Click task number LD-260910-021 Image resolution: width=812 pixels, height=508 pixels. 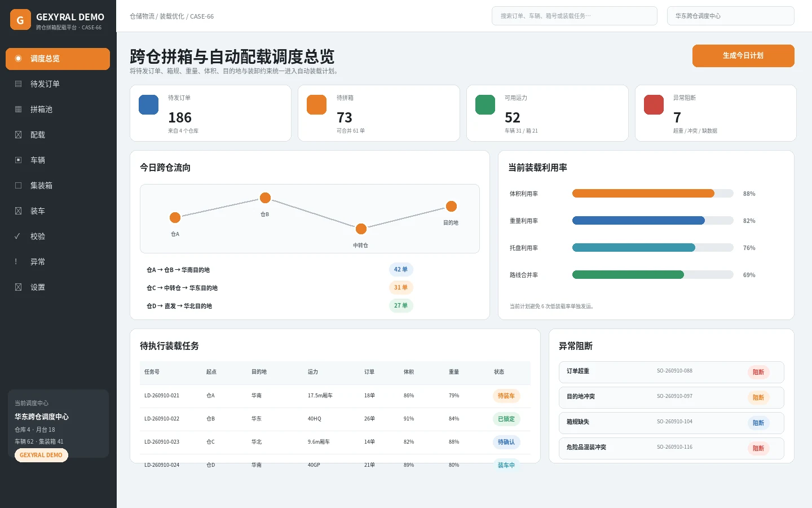[162, 396]
